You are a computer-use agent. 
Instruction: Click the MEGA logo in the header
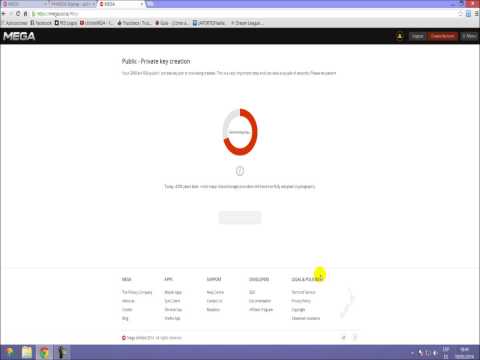pos(19,36)
